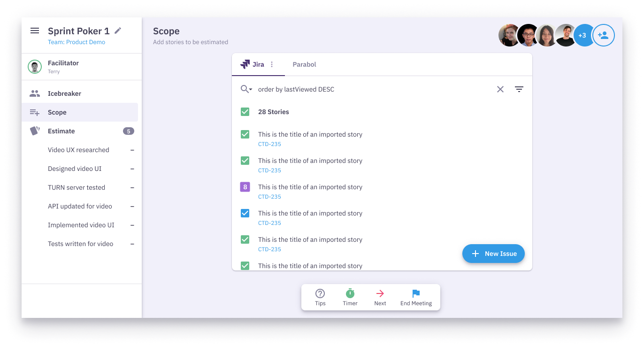Open the Estimate phase
The width and height of the screenshot is (644, 347).
tap(80, 131)
